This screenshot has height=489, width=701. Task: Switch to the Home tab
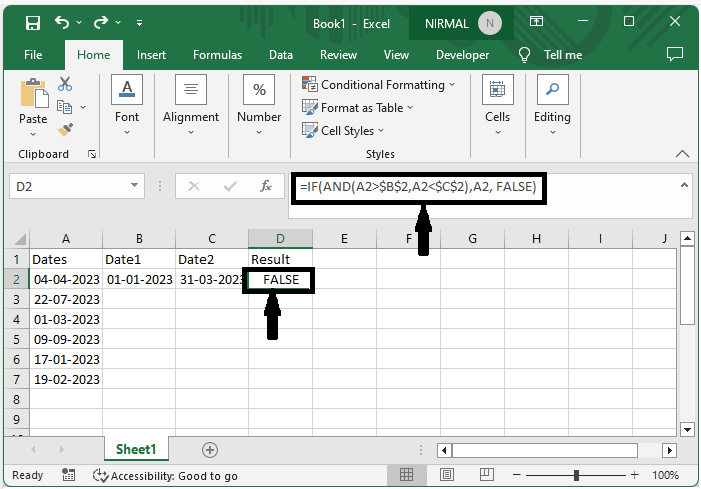pyautogui.click(x=93, y=55)
